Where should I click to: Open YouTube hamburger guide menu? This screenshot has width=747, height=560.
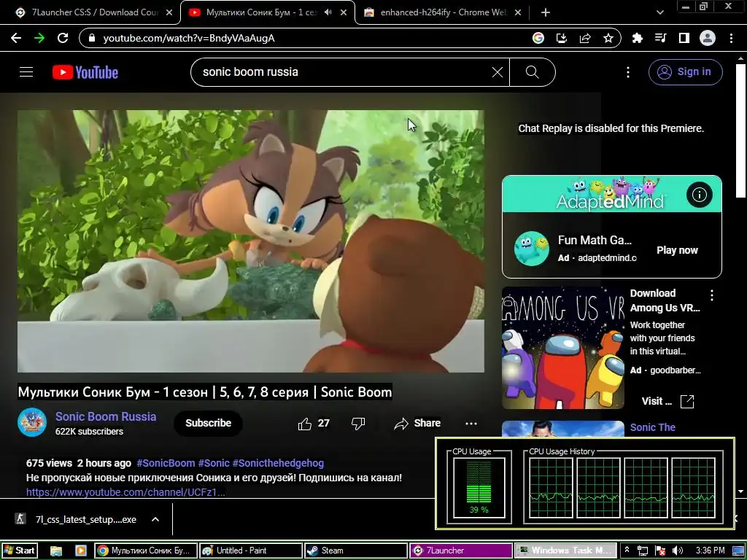(26, 72)
